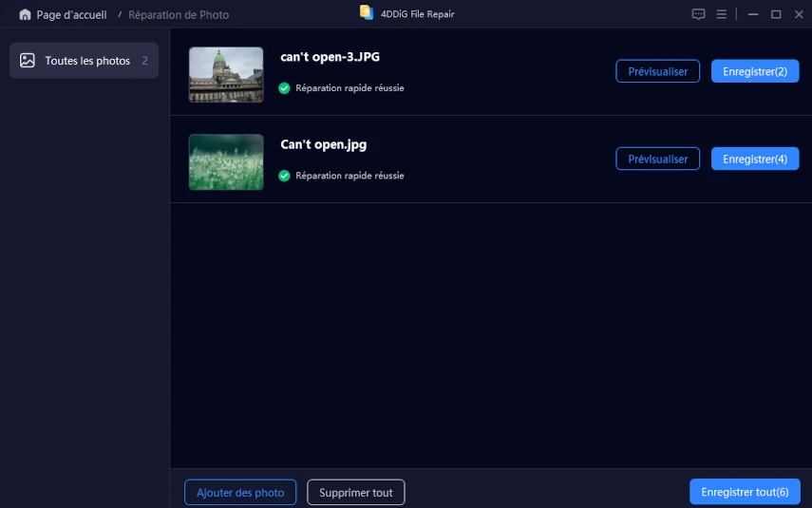Click the file name Can't open.jpg
812x508 pixels.
tap(324, 144)
